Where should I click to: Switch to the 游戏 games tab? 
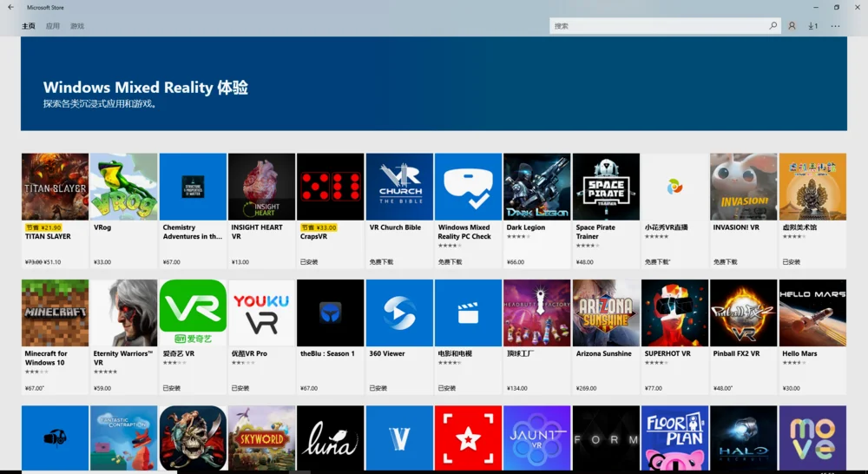pyautogui.click(x=77, y=26)
